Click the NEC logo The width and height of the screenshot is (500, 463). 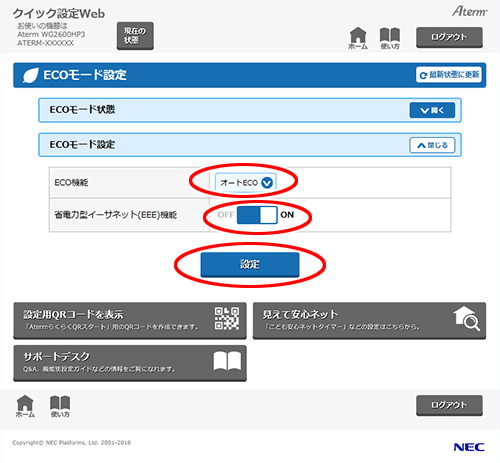point(469,447)
